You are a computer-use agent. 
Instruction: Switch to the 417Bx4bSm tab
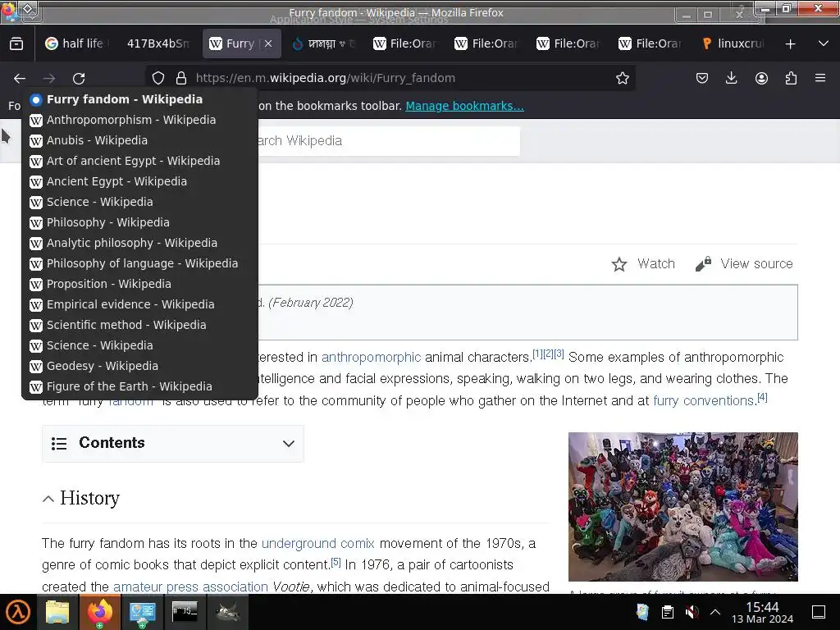point(158,43)
